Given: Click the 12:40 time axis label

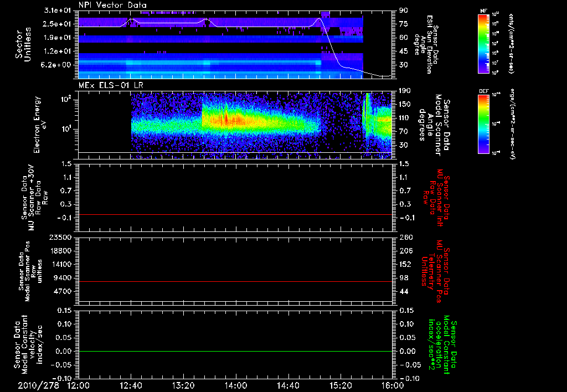Looking at the screenshot, I should click(x=131, y=385).
